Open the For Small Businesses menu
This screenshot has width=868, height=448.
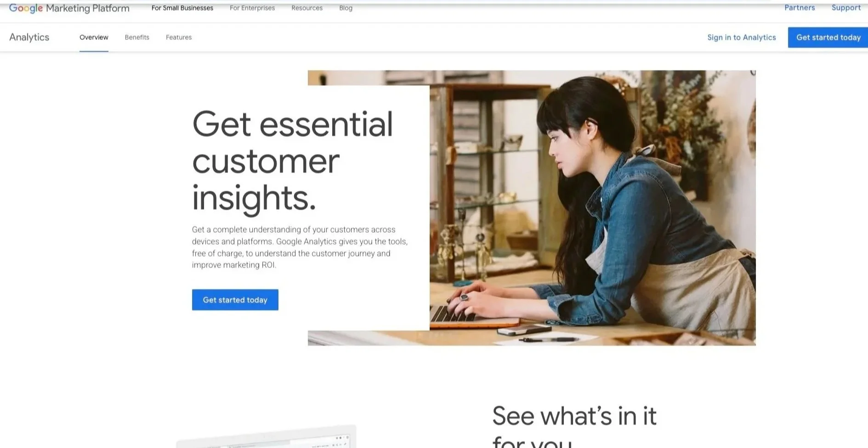(x=182, y=8)
